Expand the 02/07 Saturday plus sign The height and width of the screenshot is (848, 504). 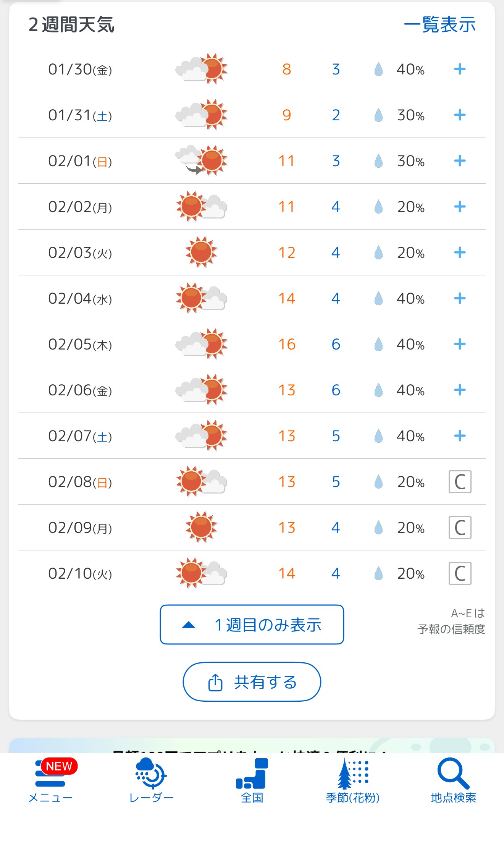[x=460, y=436]
